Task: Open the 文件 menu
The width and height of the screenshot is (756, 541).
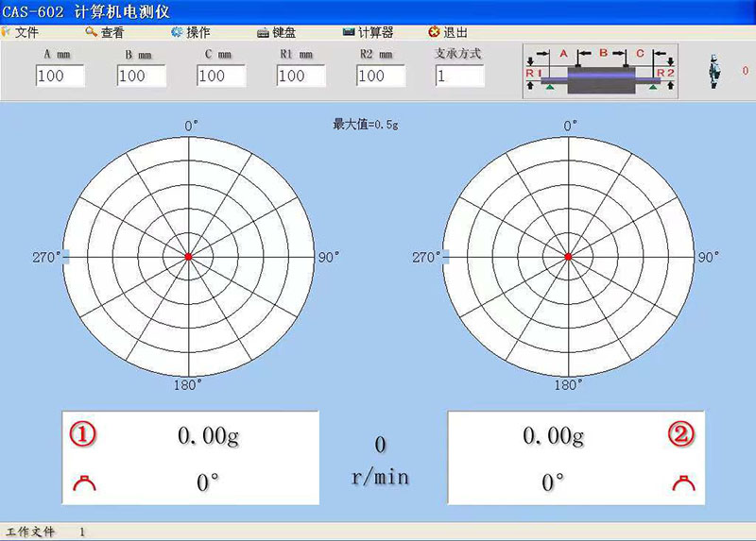Action: tap(26, 32)
